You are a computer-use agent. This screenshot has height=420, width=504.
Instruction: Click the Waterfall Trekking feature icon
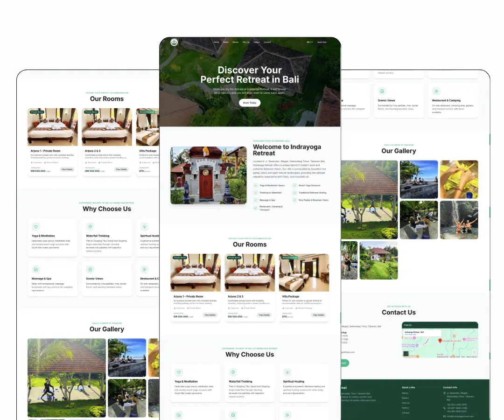pyautogui.click(x=233, y=371)
